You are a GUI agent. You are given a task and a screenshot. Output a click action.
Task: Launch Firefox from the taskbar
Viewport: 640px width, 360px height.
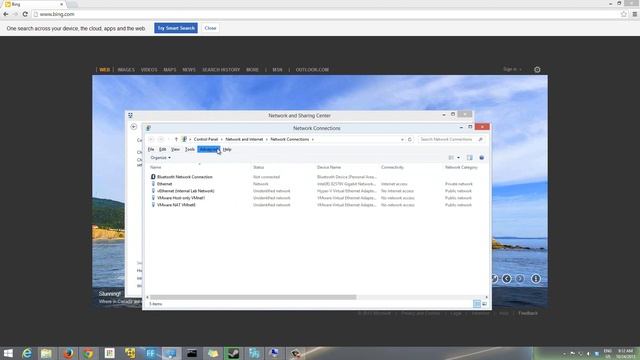coord(69,353)
